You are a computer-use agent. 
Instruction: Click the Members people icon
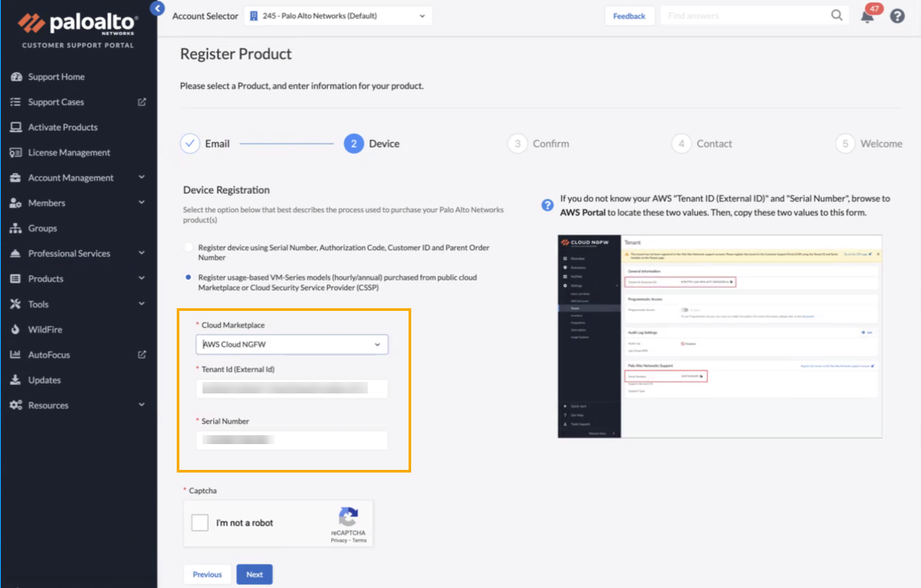click(x=16, y=203)
